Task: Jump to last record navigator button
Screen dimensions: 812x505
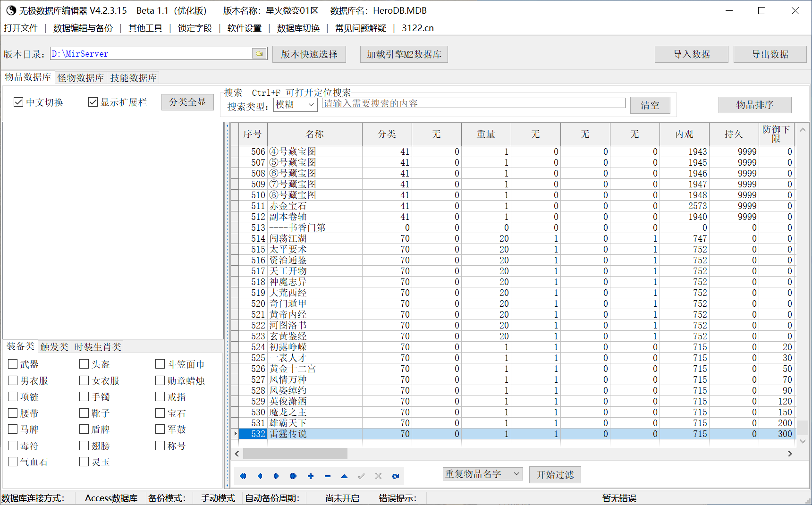Action: (x=294, y=476)
